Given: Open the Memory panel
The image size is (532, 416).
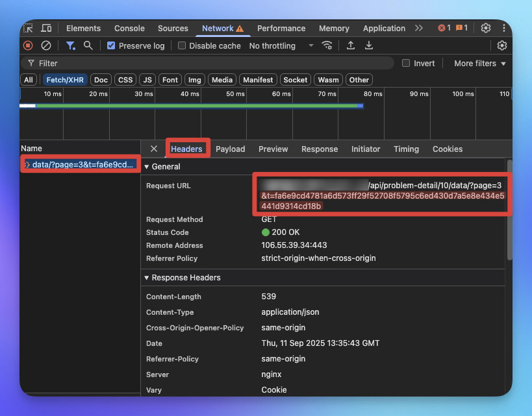Looking at the screenshot, I should click(334, 29).
